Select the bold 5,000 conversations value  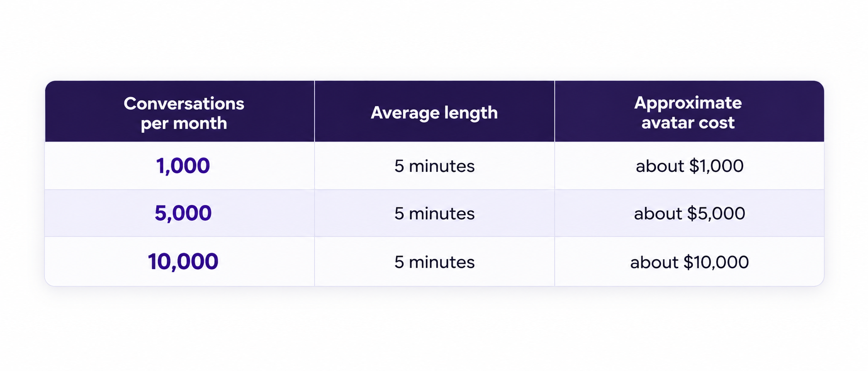click(183, 213)
